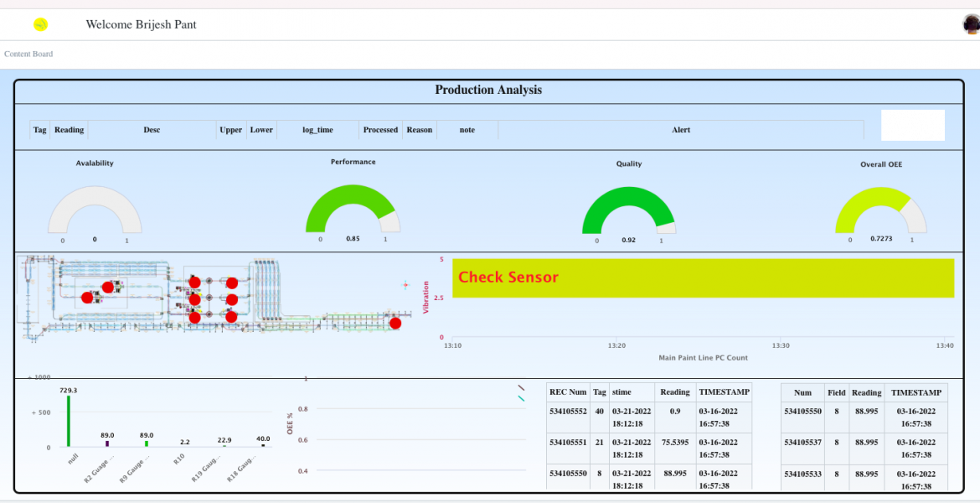Screen dimensions: 980x503
Task: Click the teal legend line in OEE chart
Action: point(521,399)
